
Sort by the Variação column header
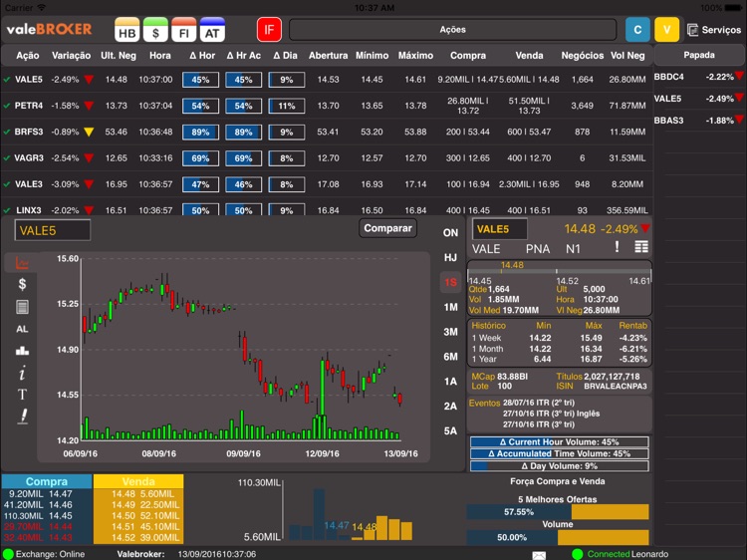pos(71,55)
